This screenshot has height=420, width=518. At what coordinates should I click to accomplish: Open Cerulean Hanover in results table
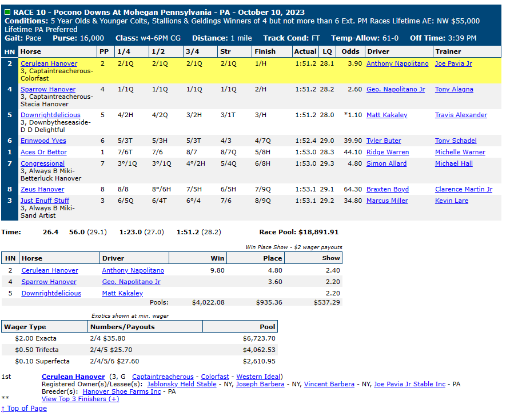tap(49, 63)
